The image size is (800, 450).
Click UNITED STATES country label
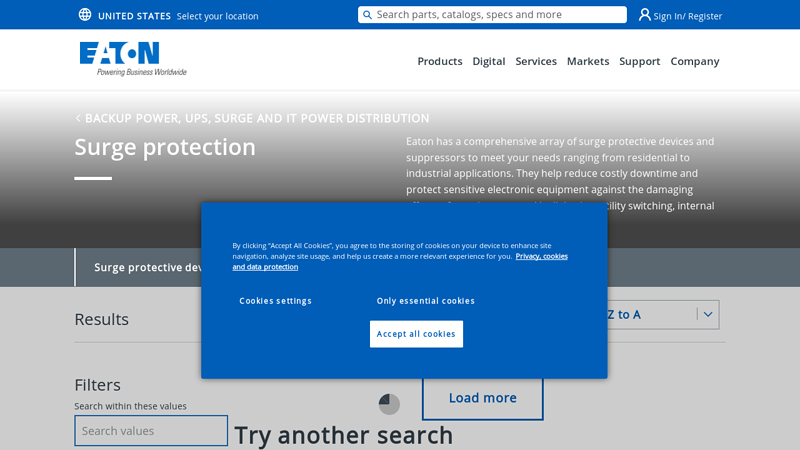coord(134,16)
